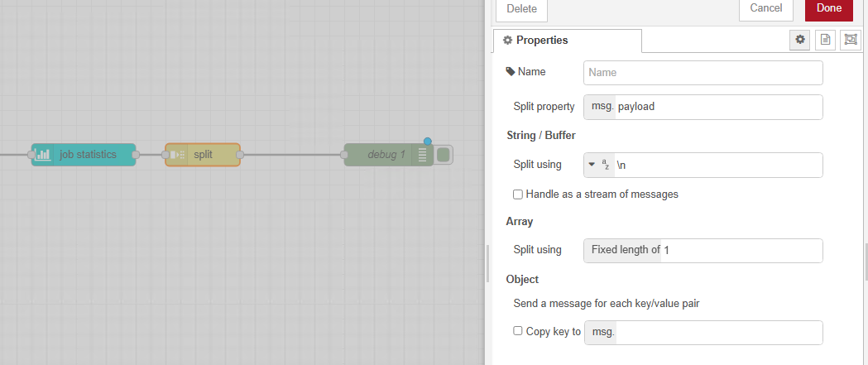Click the gear node properties icon

point(799,40)
